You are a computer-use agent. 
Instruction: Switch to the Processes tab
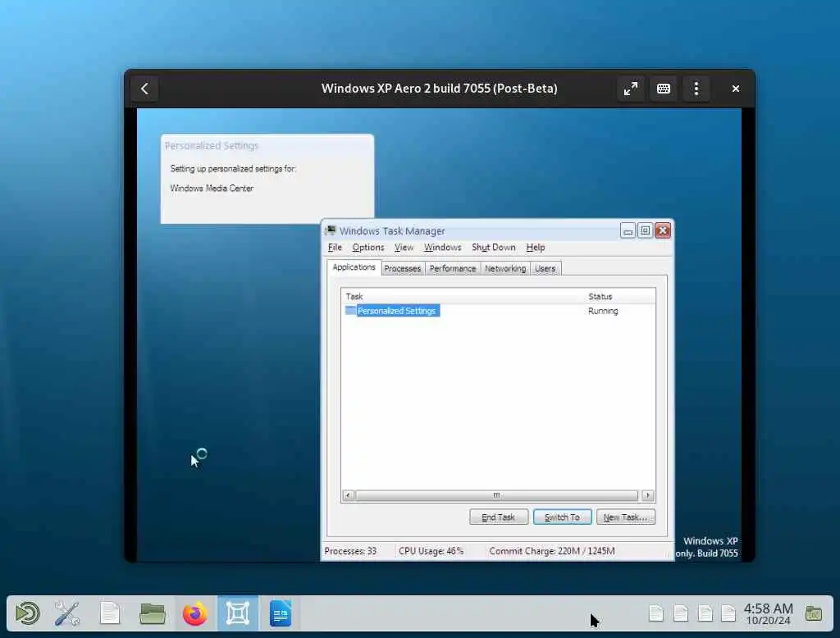pos(402,268)
